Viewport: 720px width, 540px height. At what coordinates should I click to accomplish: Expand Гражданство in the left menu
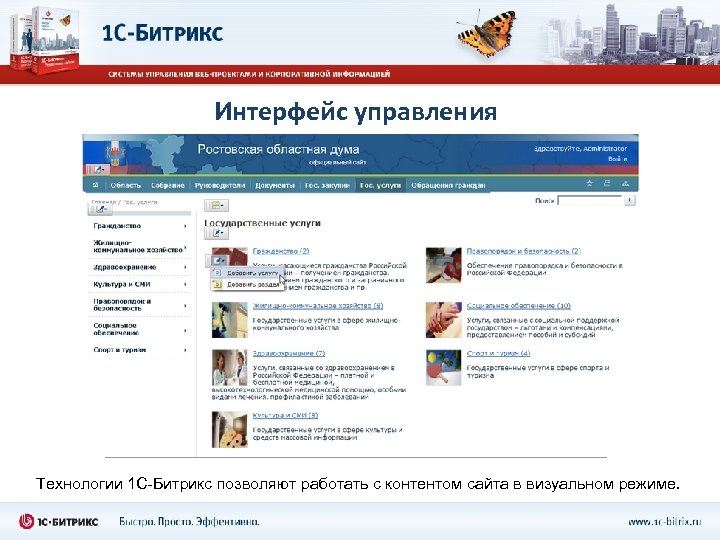[185, 226]
